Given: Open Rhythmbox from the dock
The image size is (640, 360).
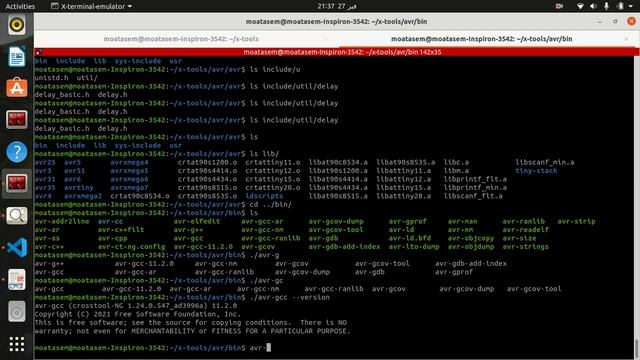Looking at the screenshot, I should click(x=16, y=25).
